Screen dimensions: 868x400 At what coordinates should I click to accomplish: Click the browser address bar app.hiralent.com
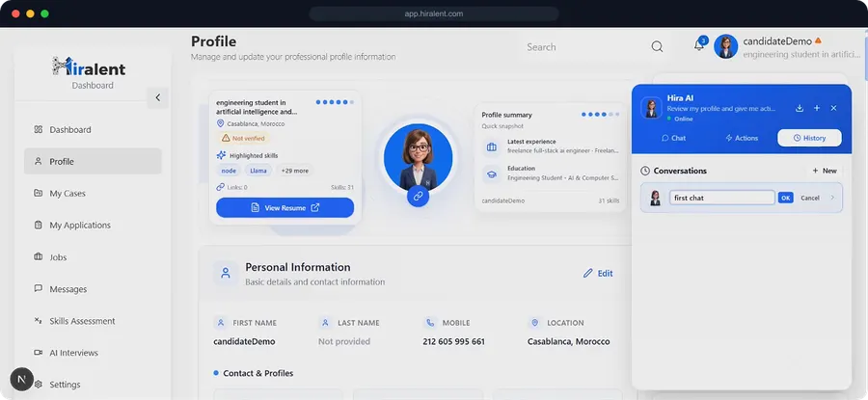tap(434, 13)
